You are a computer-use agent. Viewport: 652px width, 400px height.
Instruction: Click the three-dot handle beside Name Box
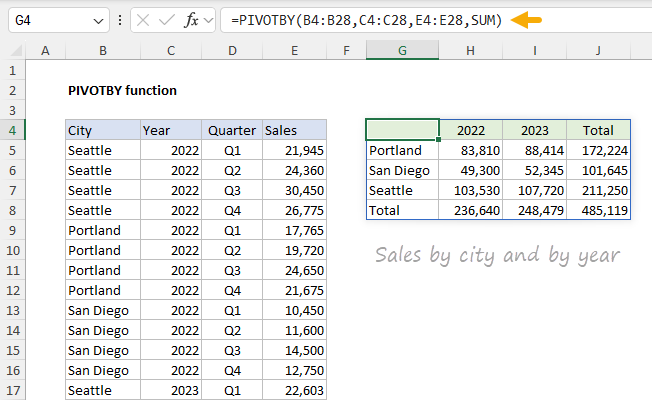[x=120, y=20]
